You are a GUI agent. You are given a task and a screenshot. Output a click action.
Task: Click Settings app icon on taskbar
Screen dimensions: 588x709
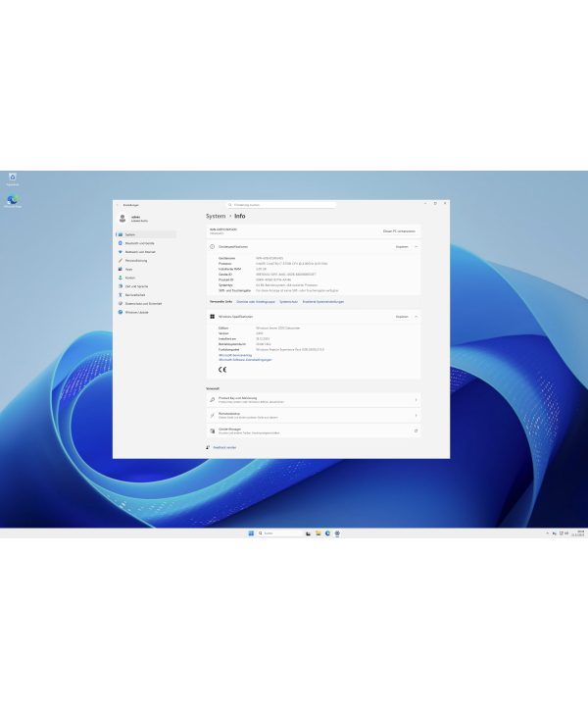click(337, 533)
